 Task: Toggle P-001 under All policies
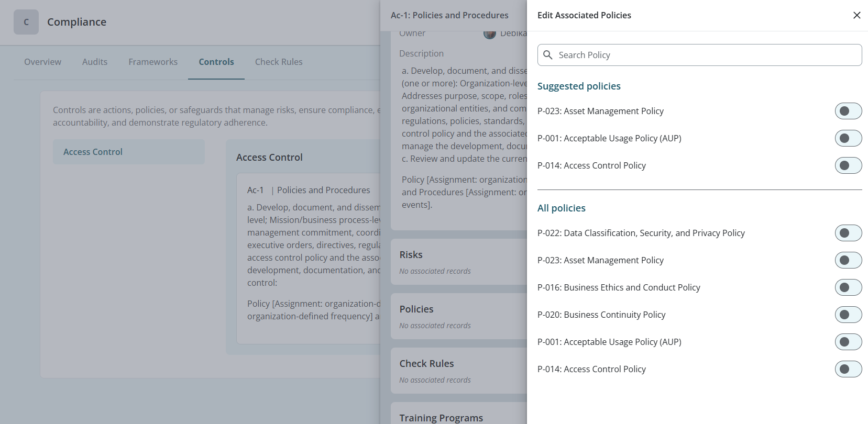pyautogui.click(x=848, y=342)
